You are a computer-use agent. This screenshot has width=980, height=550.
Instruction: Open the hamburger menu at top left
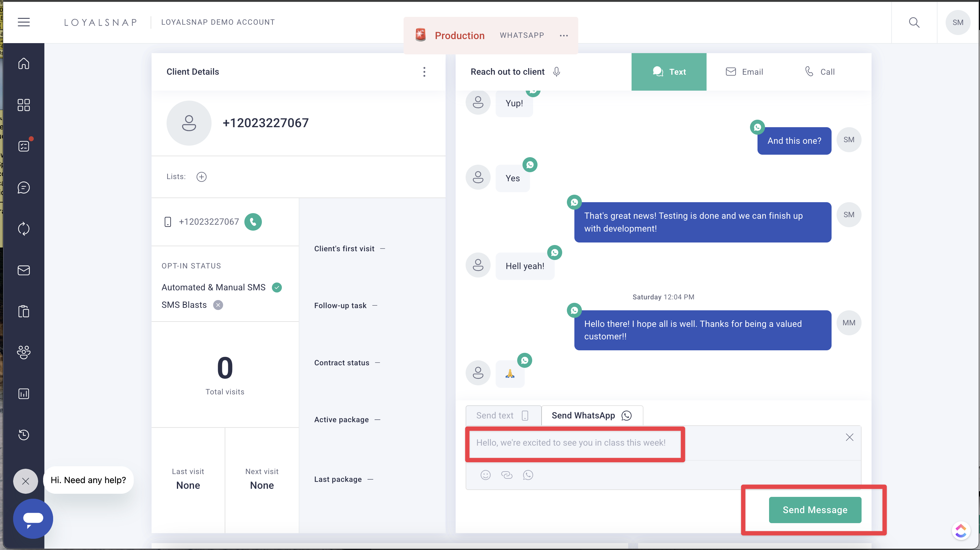coord(23,22)
